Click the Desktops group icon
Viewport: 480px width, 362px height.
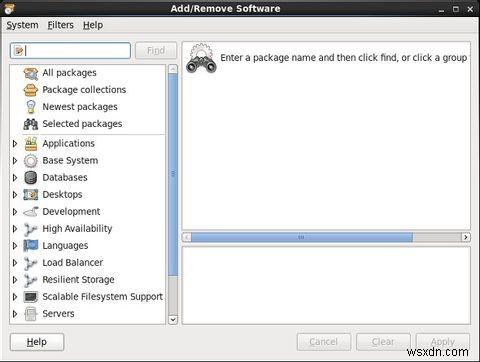(31, 195)
